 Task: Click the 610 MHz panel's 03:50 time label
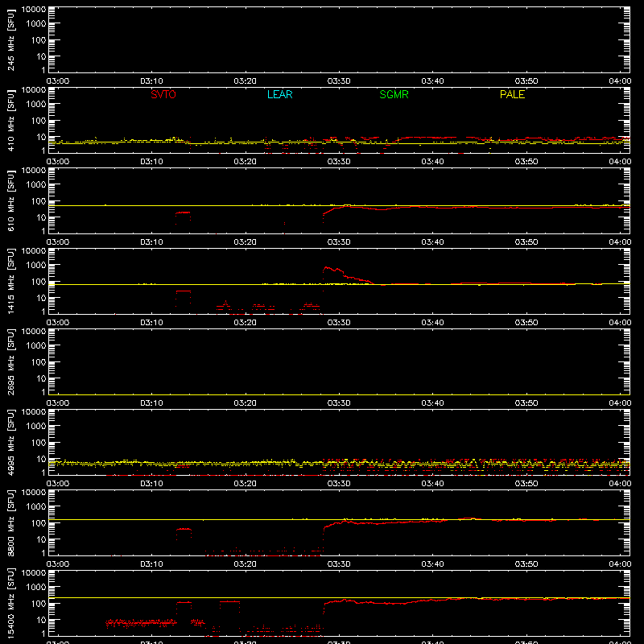pyautogui.click(x=526, y=242)
